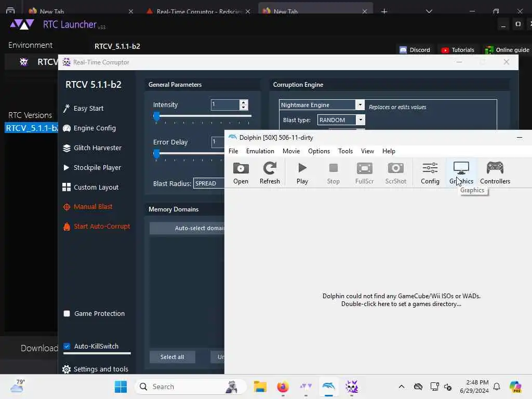Click the taskbar Search box

(x=191, y=387)
